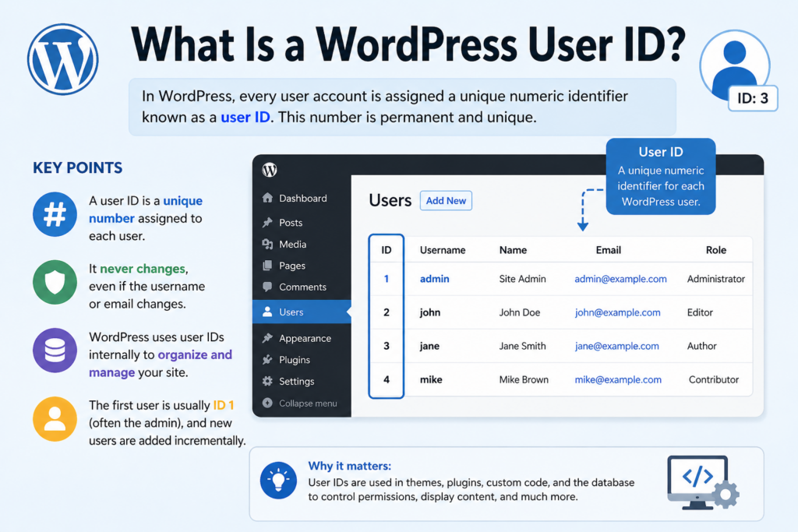This screenshot has width=798, height=532.
Task: Click the WordPress logo in the admin bar
Action: click(269, 168)
